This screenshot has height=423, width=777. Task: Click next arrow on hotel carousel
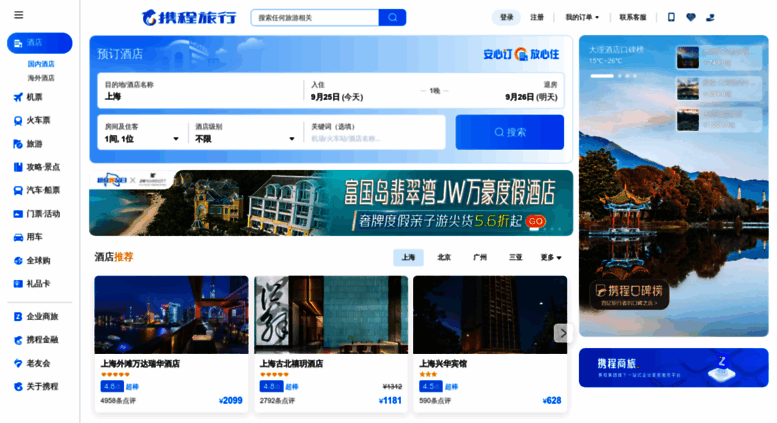click(562, 333)
